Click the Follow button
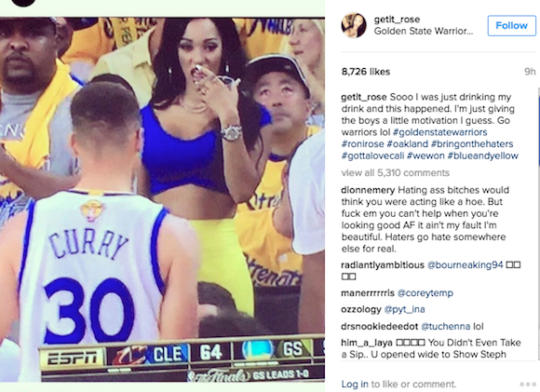Viewport: 540px width, 392px height. point(511,25)
